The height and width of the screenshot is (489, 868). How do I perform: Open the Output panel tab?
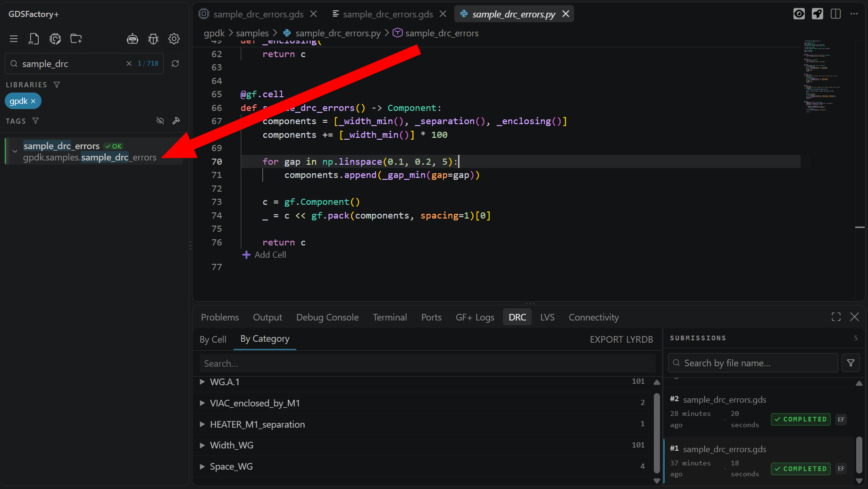tap(267, 317)
